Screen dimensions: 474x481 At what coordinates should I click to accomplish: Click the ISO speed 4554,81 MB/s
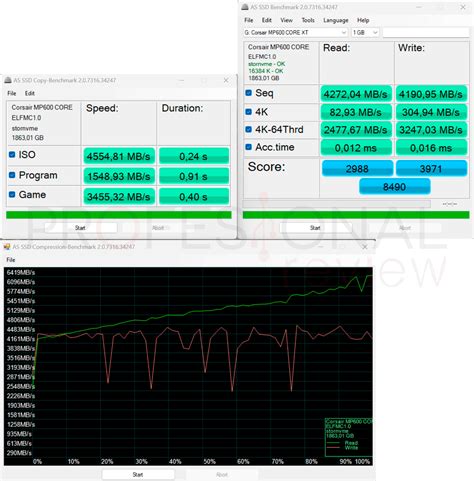[119, 156]
